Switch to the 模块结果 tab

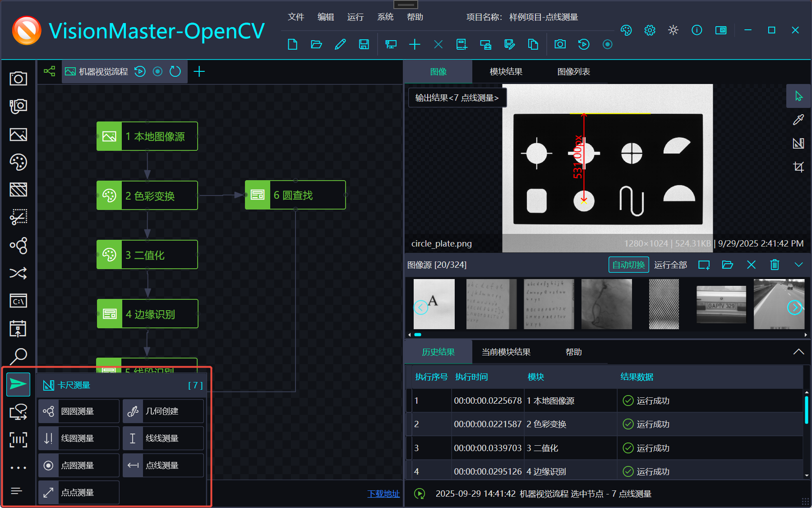506,71
